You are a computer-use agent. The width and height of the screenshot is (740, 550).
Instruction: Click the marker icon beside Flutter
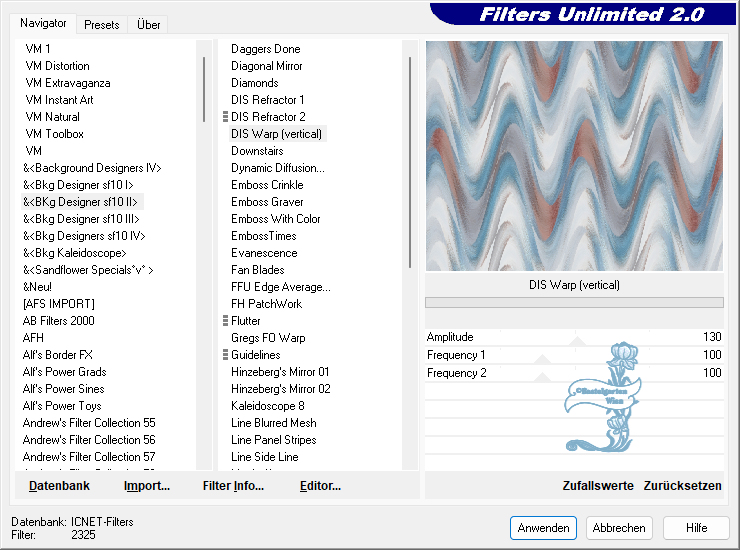225,321
